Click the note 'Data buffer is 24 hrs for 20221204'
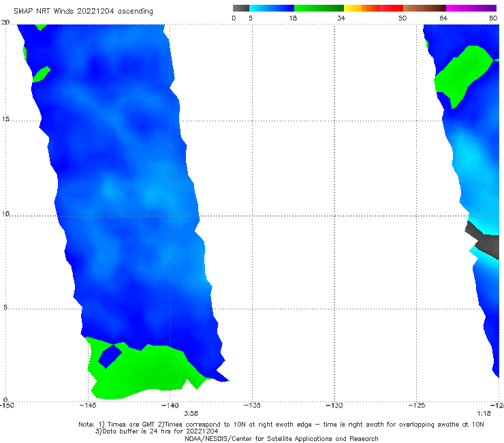Image resolution: width=504 pixels, height=443 pixels. point(160,431)
